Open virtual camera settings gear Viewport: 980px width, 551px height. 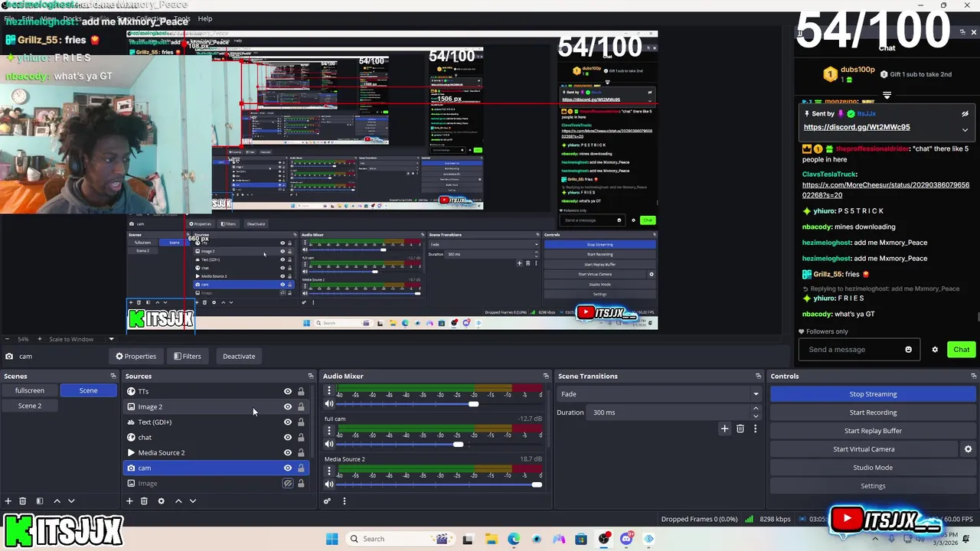click(968, 449)
